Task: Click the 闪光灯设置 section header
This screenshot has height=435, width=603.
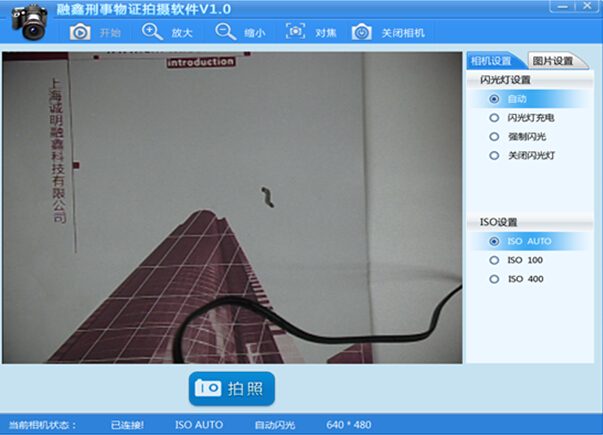Action: [530, 80]
